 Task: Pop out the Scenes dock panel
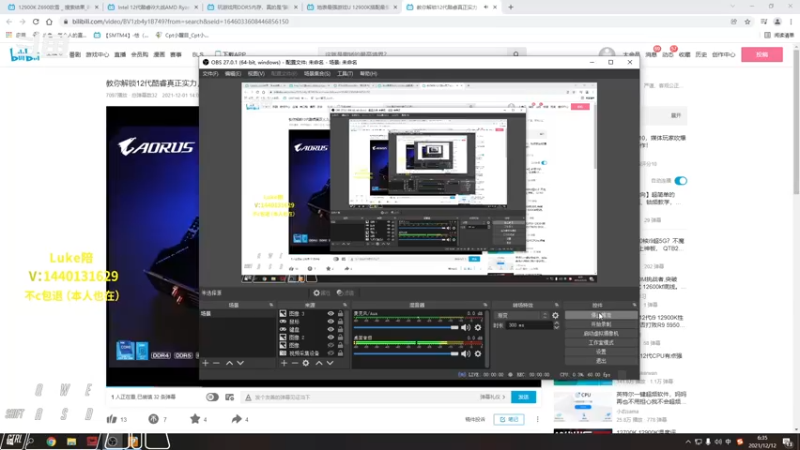[x=271, y=305]
